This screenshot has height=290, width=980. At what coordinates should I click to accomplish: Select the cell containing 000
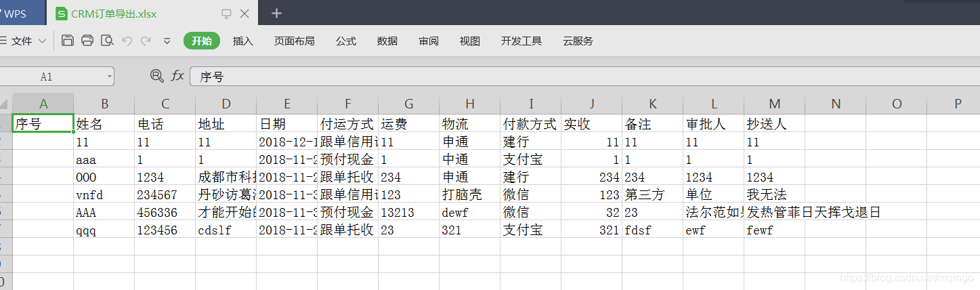point(104,178)
